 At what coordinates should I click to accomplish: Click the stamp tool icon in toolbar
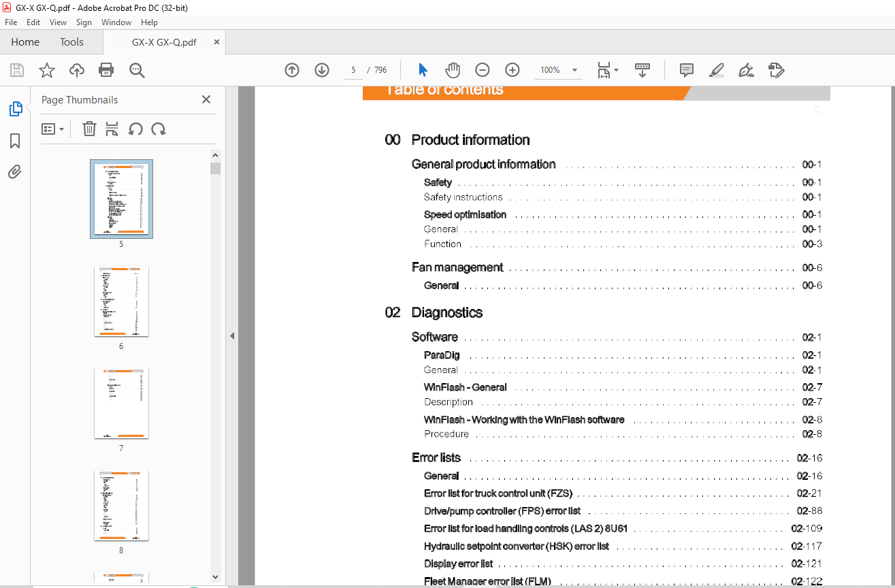pyautogui.click(x=777, y=70)
